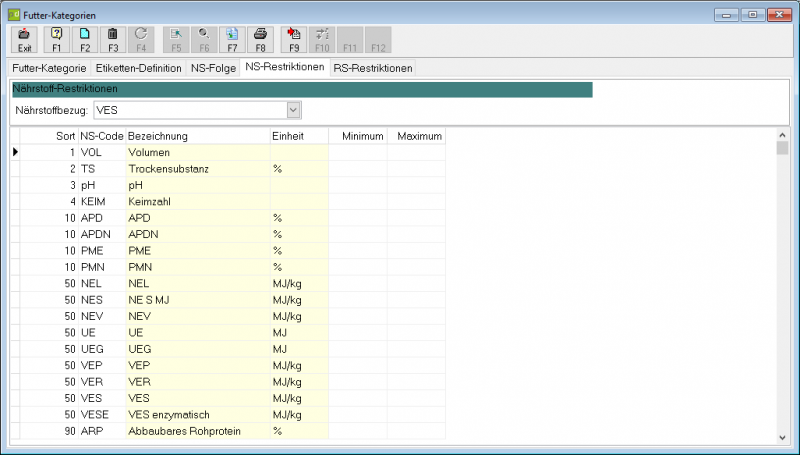Click the Sort column header
Image resolution: width=800 pixels, height=455 pixels.
coord(49,136)
